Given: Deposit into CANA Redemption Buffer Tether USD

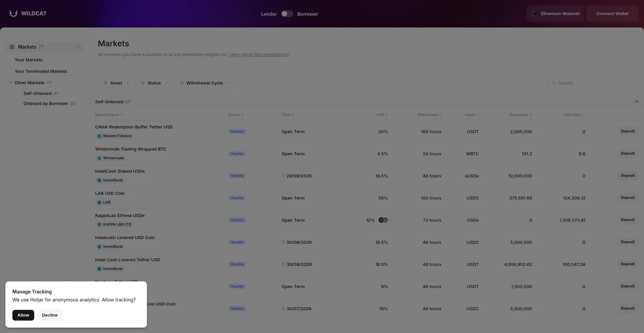Looking at the screenshot, I should [628, 131].
